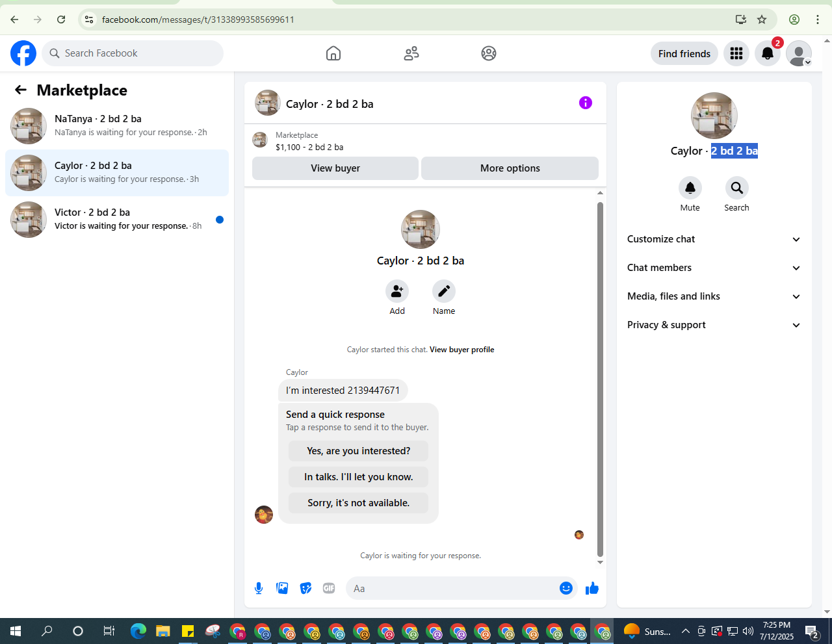Open the Friends icon in top navigation

coord(411,53)
